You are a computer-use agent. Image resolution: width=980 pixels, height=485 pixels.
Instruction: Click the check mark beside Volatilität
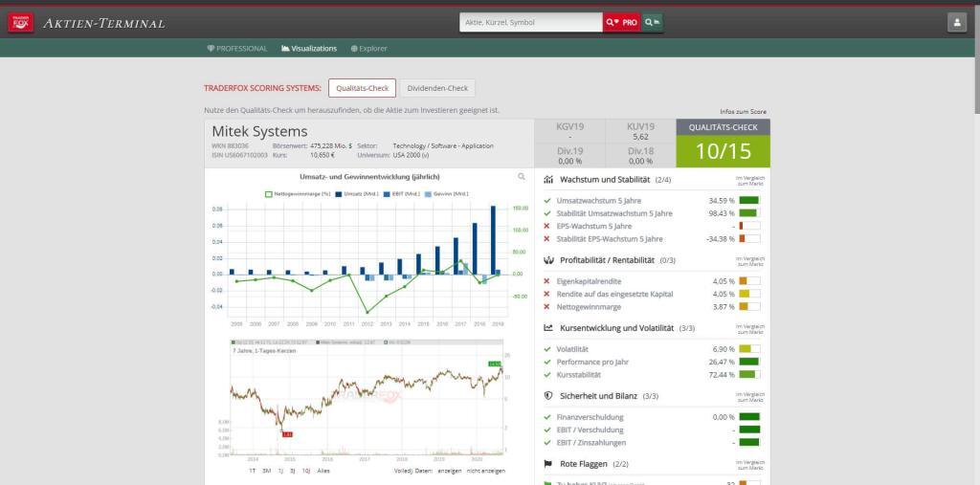[547, 349]
